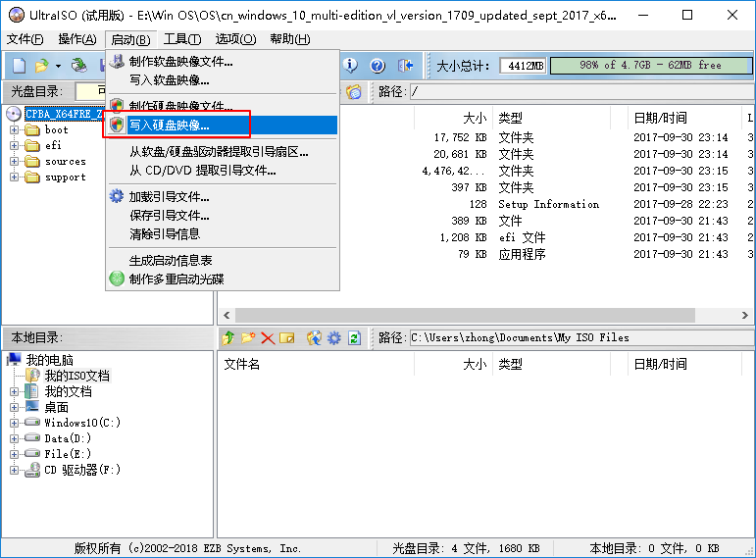Screen dimensions: 756x558
Task: Click the 98% of 4.7GB capacity bar
Action: 650,65
